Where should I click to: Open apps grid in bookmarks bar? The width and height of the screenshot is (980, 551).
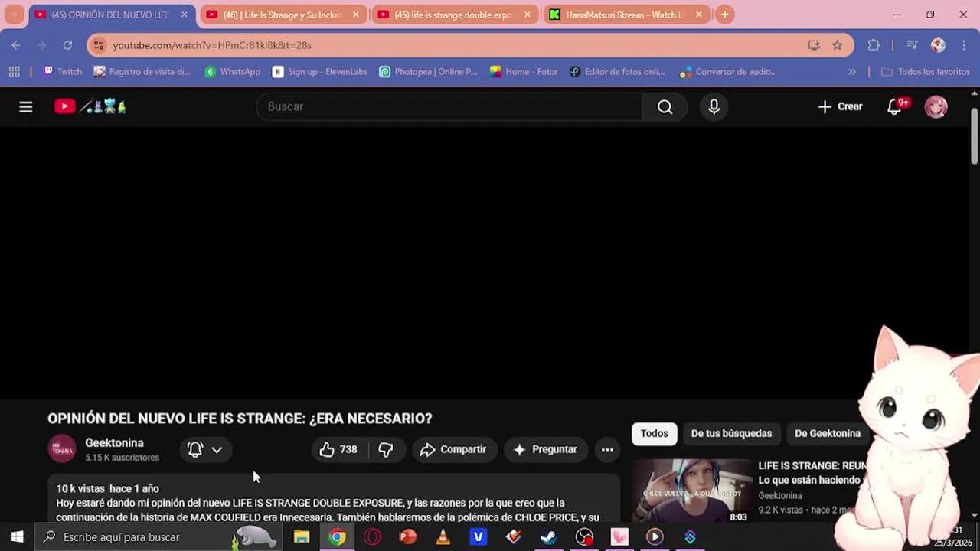click(14, 71)
